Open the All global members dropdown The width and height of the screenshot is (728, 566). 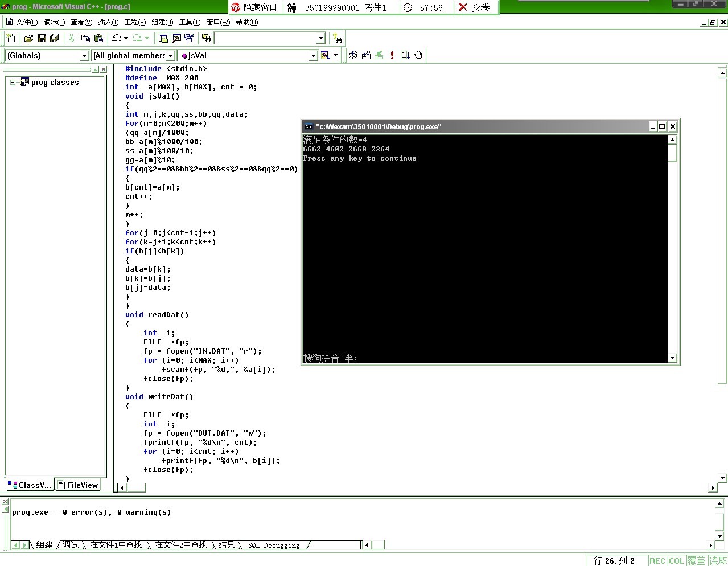point(170,56)
